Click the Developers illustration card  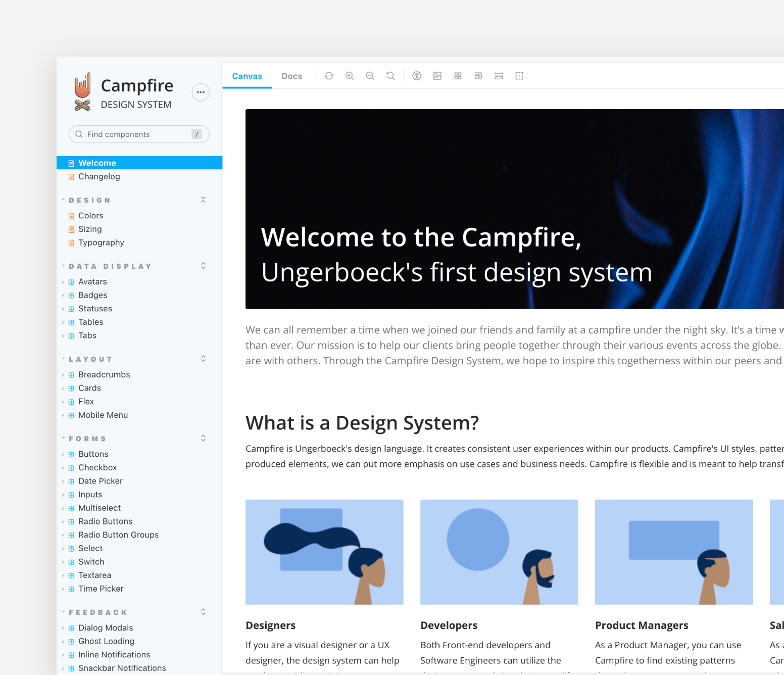click(x=499, y=552)
